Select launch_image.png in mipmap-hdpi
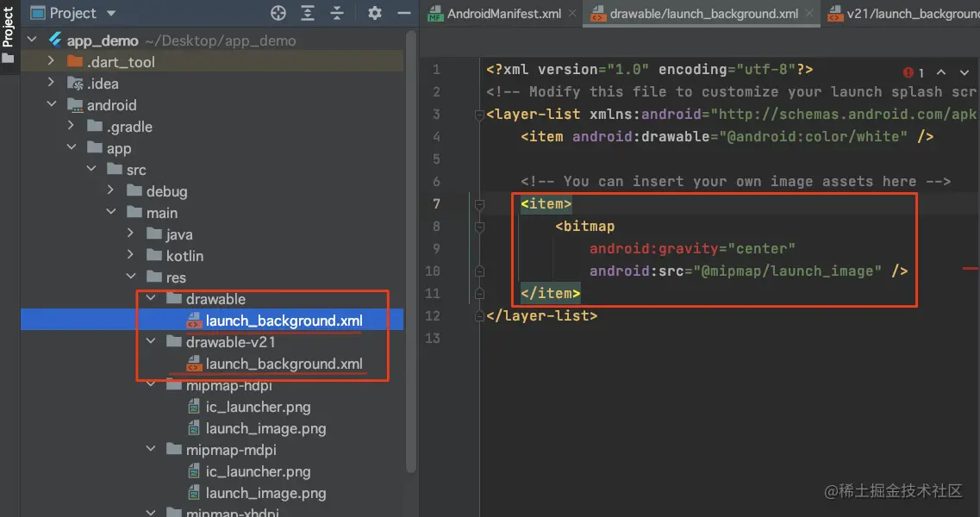980x517 pixels. pos(265,428)
